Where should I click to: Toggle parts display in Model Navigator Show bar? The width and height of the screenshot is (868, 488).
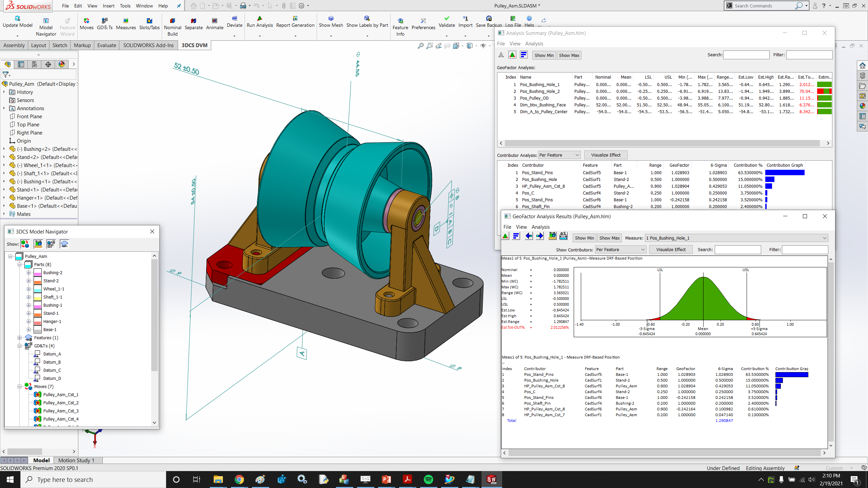coord(25,244)
